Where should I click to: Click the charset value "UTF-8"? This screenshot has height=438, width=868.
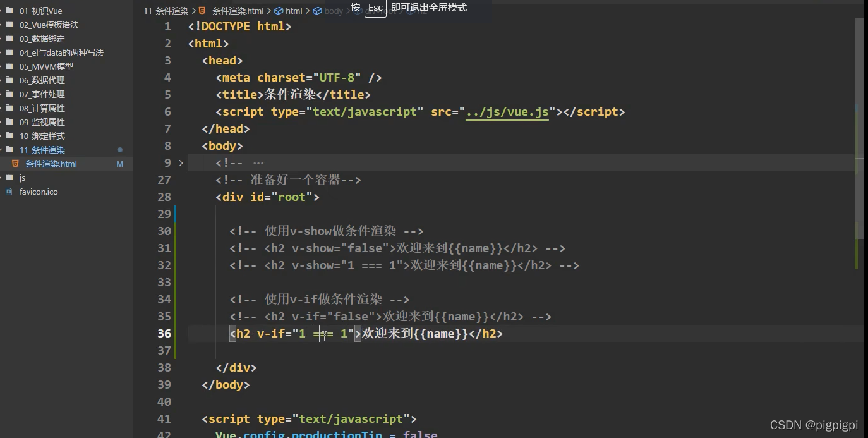click(337, 77)
